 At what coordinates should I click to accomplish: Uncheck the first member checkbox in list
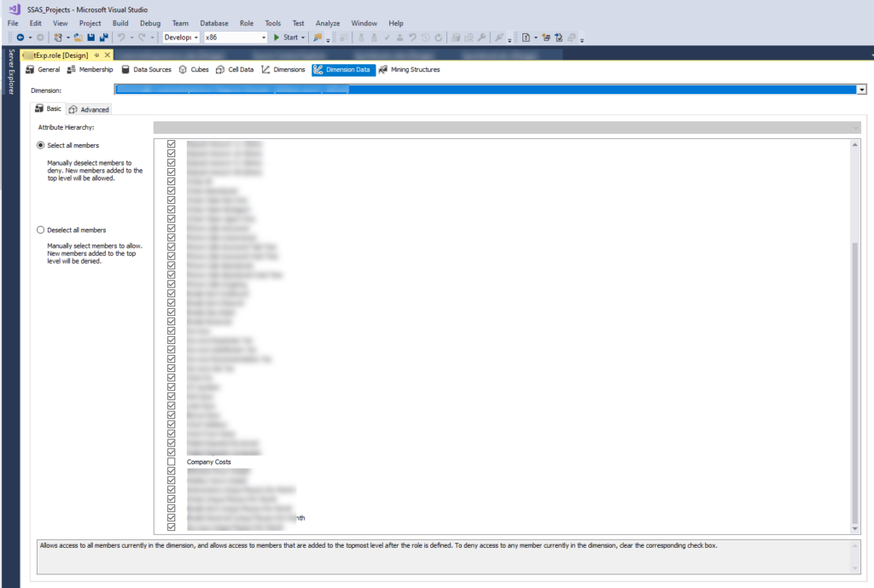(x=171, y=143)
